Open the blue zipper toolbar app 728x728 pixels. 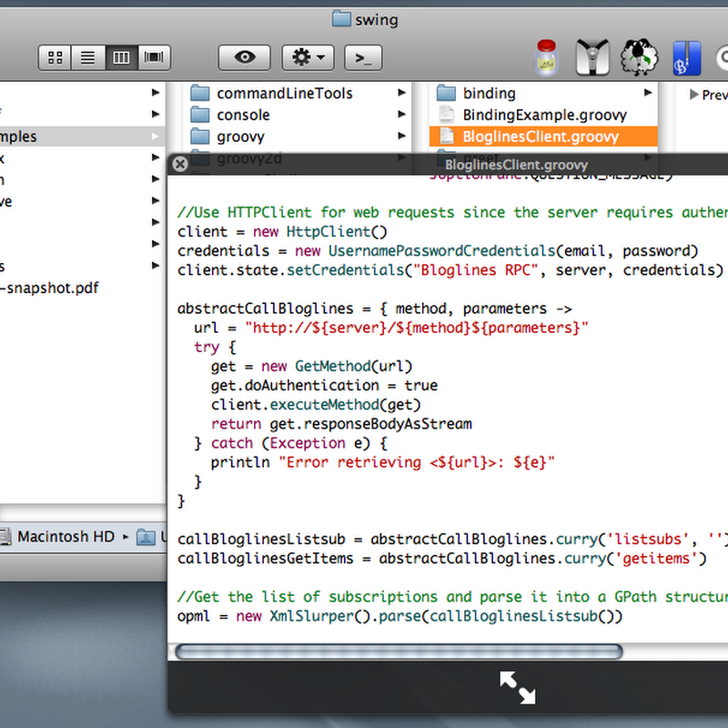(x=687, y=58)
